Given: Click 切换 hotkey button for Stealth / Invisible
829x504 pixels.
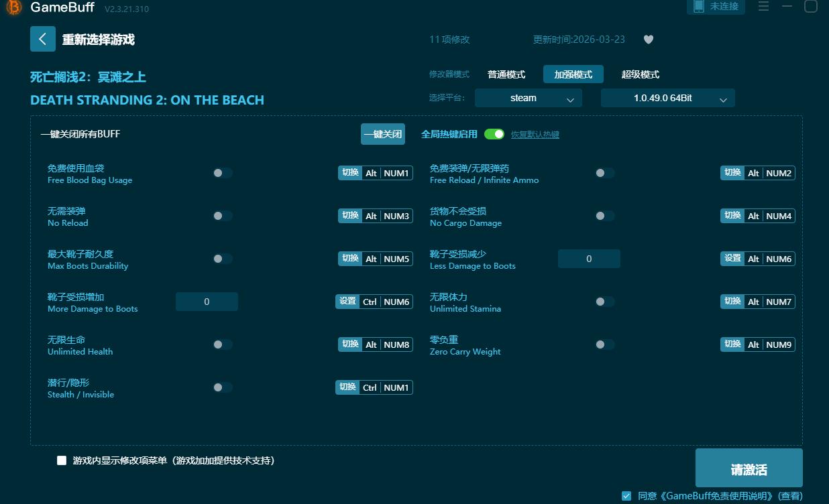Looking at the screenshot, I should click(x=347, y=387).
